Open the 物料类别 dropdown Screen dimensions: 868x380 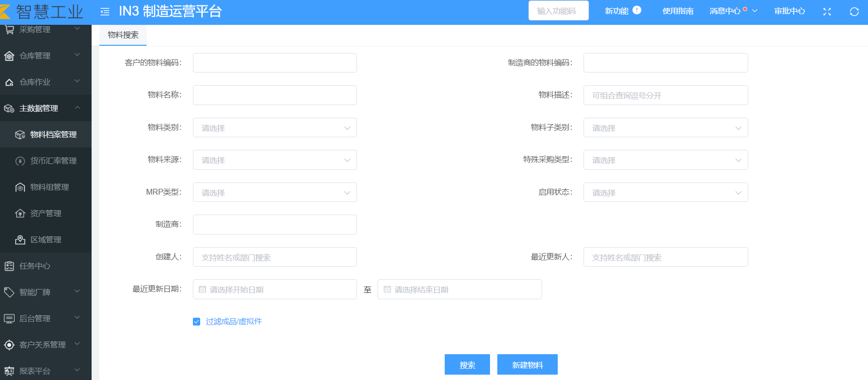[x=275, y=128]
